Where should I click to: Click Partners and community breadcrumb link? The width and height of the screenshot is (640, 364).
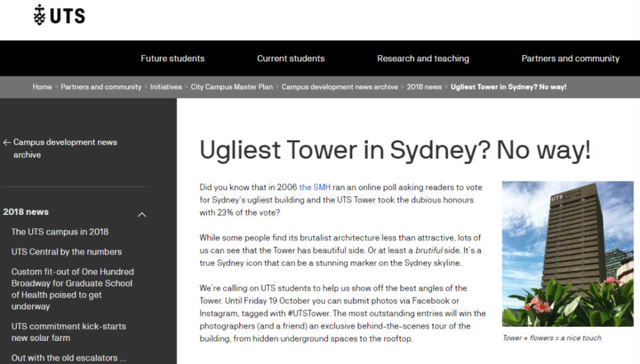coord(101,87)
